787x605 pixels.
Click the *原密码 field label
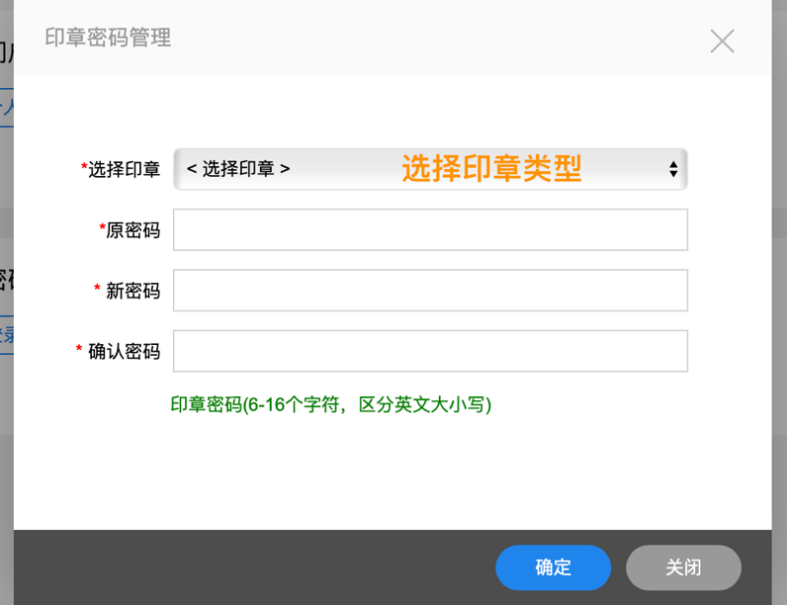tap(130, 230)
